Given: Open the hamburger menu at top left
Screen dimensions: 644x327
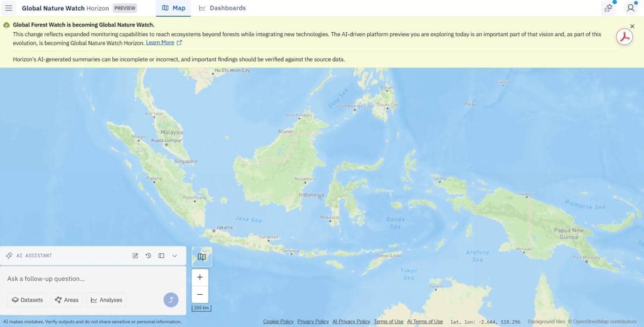Looking at the screenshot, I should tap(9, 8).
